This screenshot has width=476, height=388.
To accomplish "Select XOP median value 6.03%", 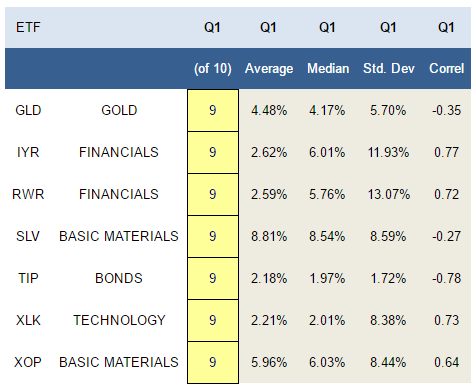I will [x=327, y=362].
